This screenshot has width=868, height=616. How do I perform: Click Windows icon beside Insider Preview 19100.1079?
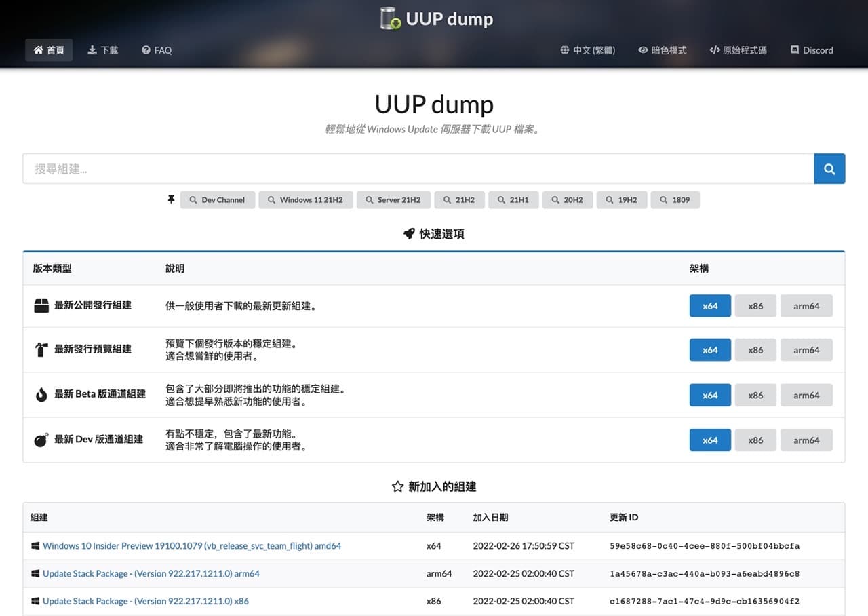35,546
